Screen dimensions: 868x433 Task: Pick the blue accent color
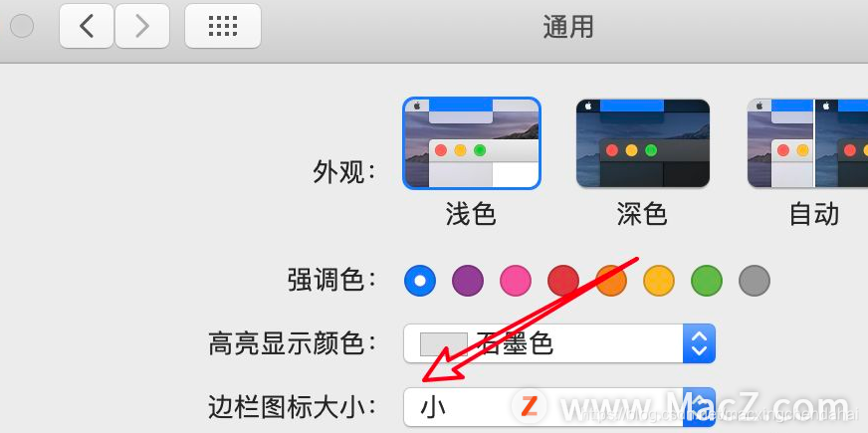420,281
